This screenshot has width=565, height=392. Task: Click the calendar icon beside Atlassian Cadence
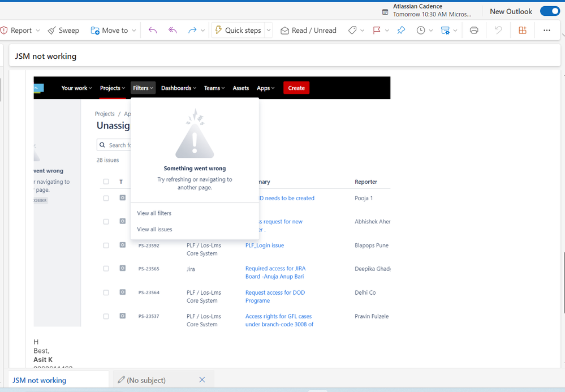click(385, 12)
